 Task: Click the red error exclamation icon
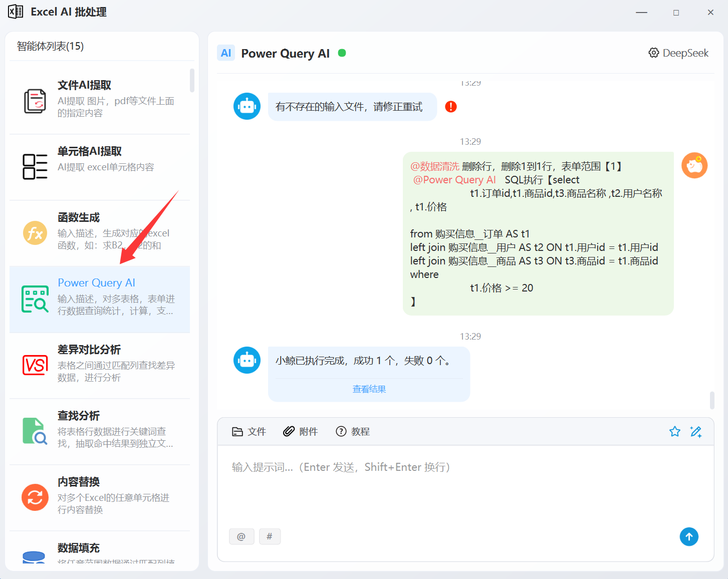pos(451,107)
